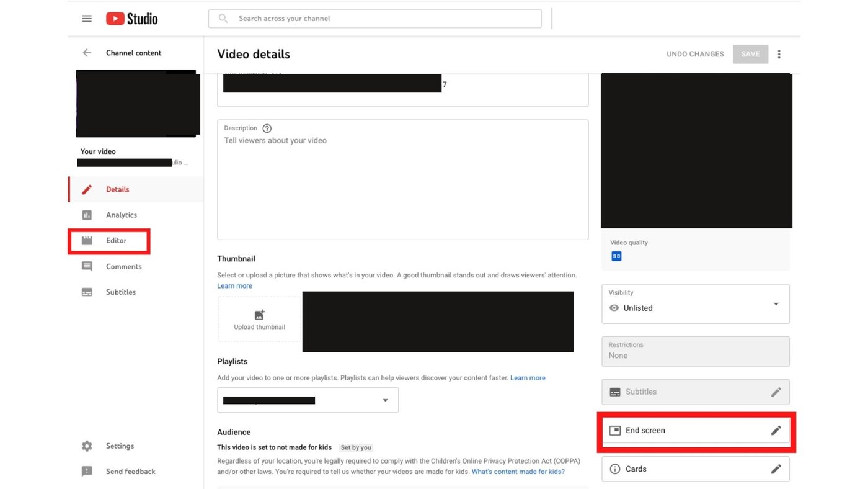The image size is (868, 489).
Task: Open the three-dot options menu
Action: pyautogui.click(x=779, y=54)
